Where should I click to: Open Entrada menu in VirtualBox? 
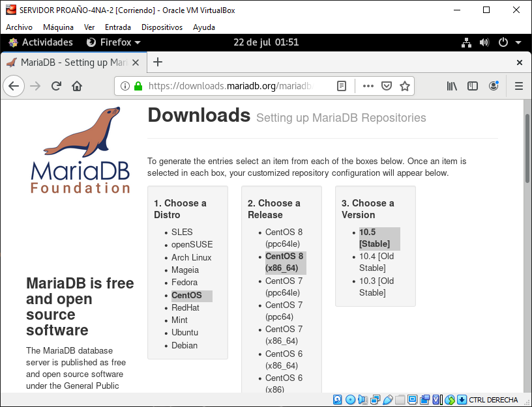[118, 27]
